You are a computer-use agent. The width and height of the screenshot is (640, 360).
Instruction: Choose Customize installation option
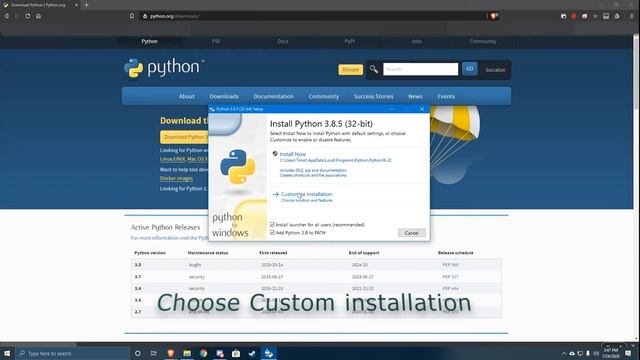point(307,194)
